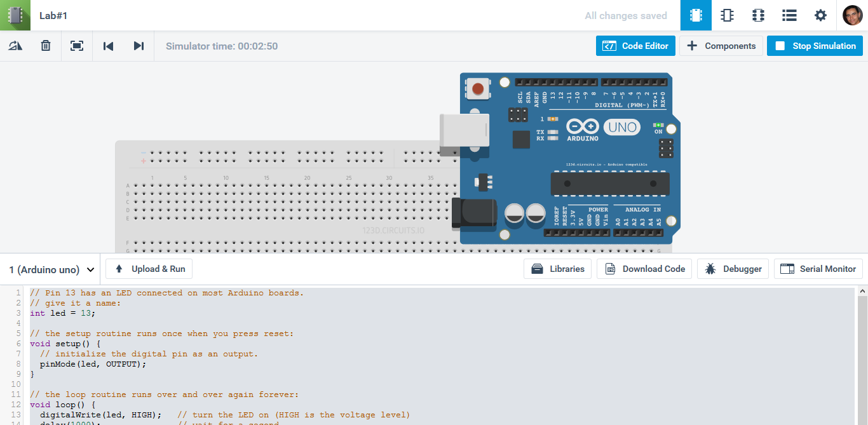Click the UNO label on the board
This screenshot has height=425, width=868.
click(x=622, y=127)
